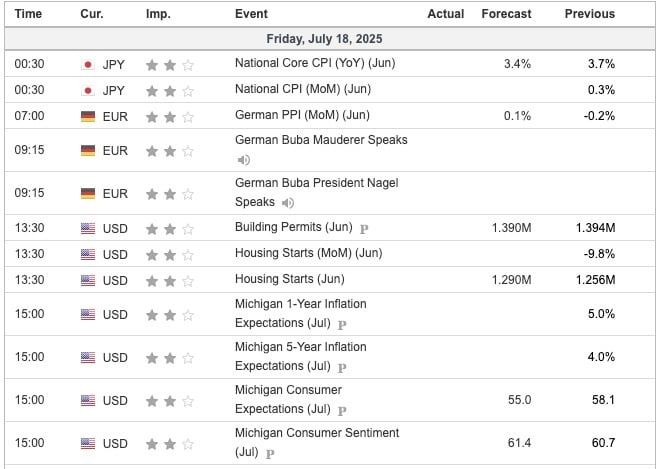Image resolution: width=658 pixels, height=469 pixels.
Task: Open Michigan Consumer Sentiment (Jul) event
Action: click(317, 442)
